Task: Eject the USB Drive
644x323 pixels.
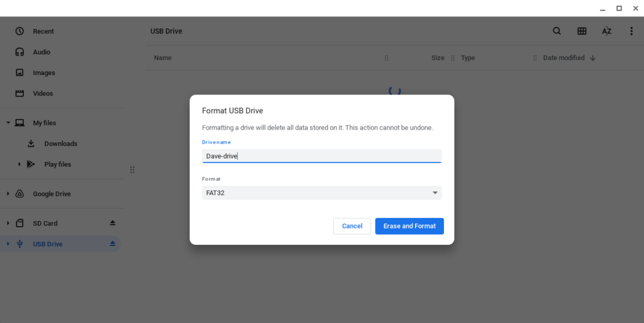Action: pyautogui.click(x=113, y=244)
